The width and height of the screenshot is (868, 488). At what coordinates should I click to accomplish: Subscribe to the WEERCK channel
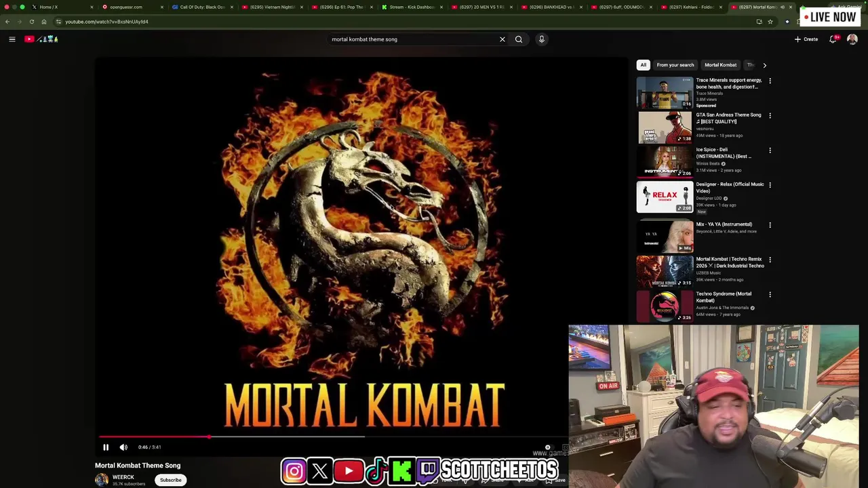tap(171, 480)
